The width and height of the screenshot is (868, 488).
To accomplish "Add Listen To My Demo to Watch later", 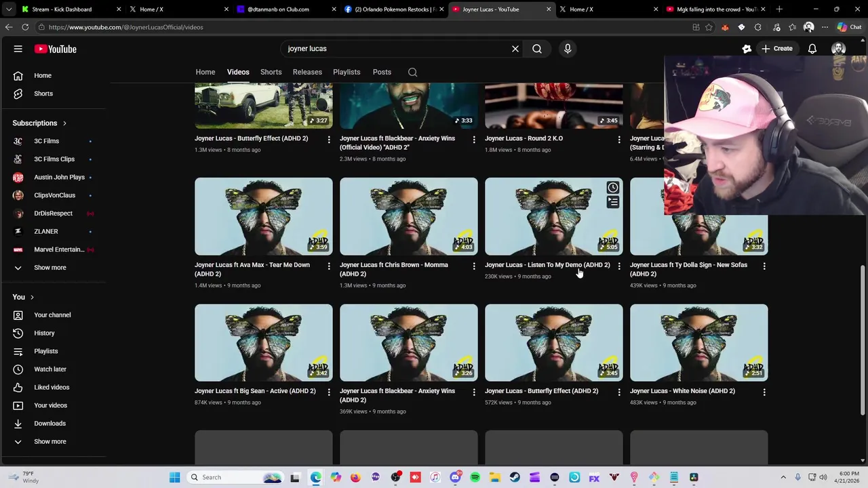I will pyautogui.click(x=612, y=188).
